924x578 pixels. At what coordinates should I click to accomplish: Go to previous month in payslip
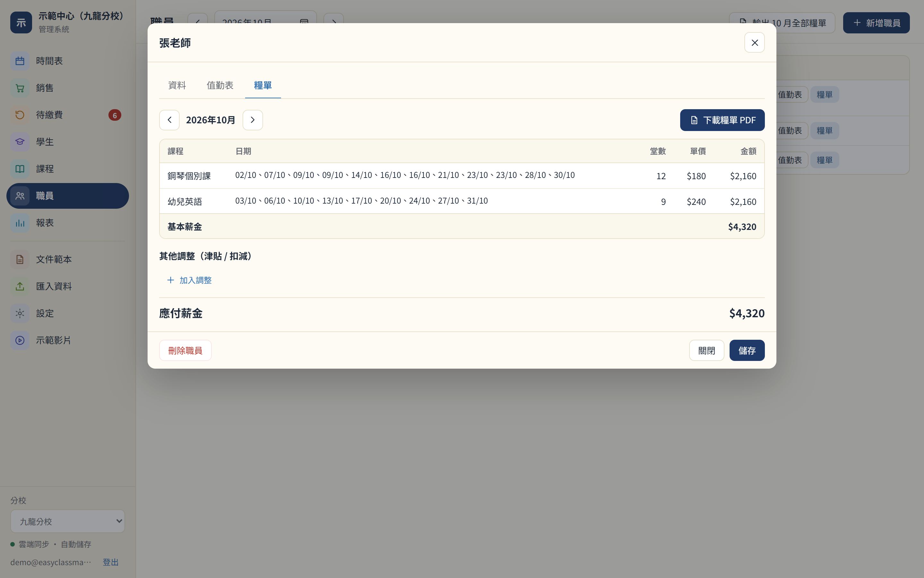tap(169, 120)
